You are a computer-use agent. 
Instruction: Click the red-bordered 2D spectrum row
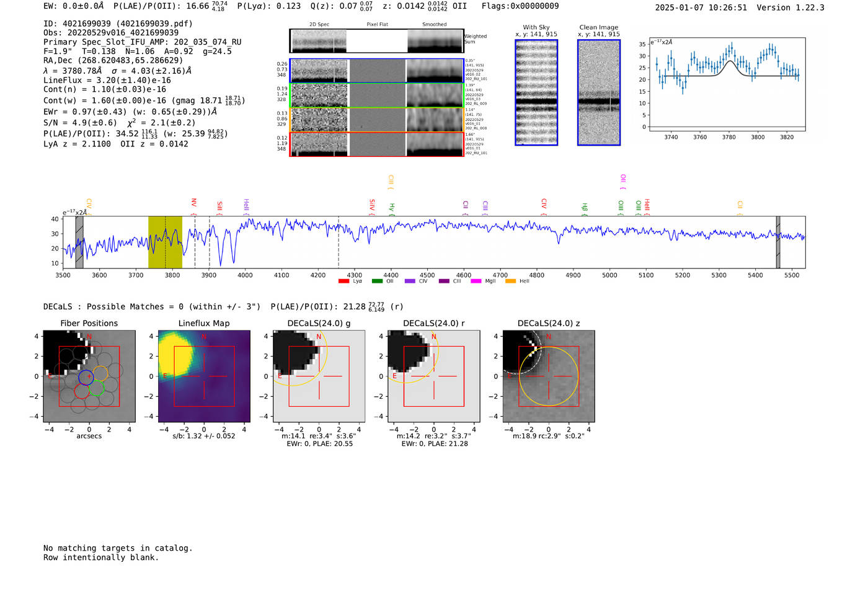point(376,144)
